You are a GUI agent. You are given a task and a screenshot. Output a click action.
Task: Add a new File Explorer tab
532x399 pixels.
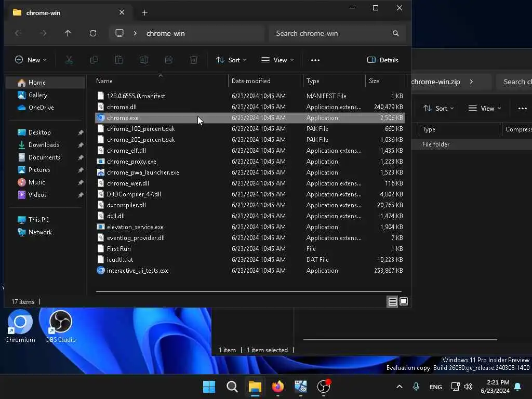click(144, 12)
